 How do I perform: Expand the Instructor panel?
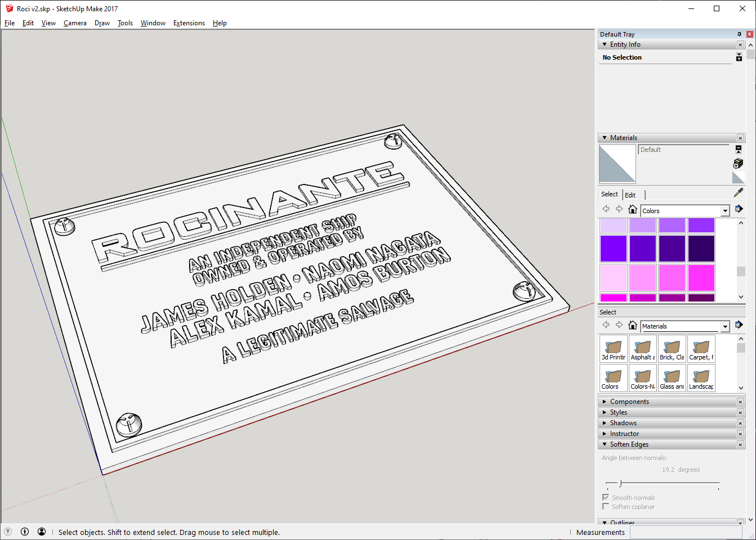[x=605, y=434]
